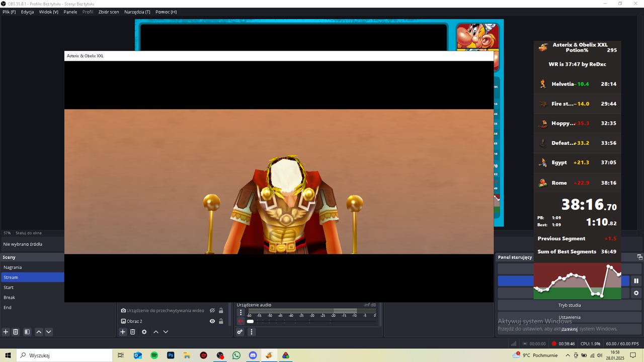Open Task View on taskbar

[121, 355]
